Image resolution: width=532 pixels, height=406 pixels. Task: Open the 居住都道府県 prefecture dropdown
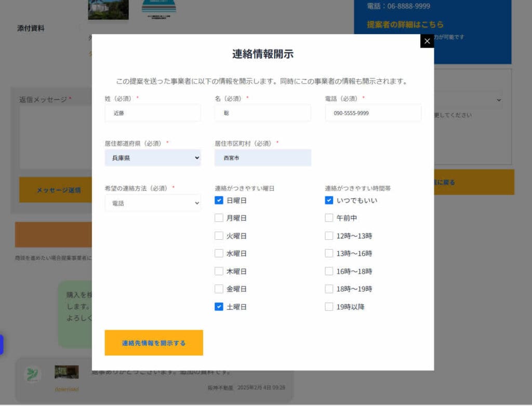click(152, 157)
